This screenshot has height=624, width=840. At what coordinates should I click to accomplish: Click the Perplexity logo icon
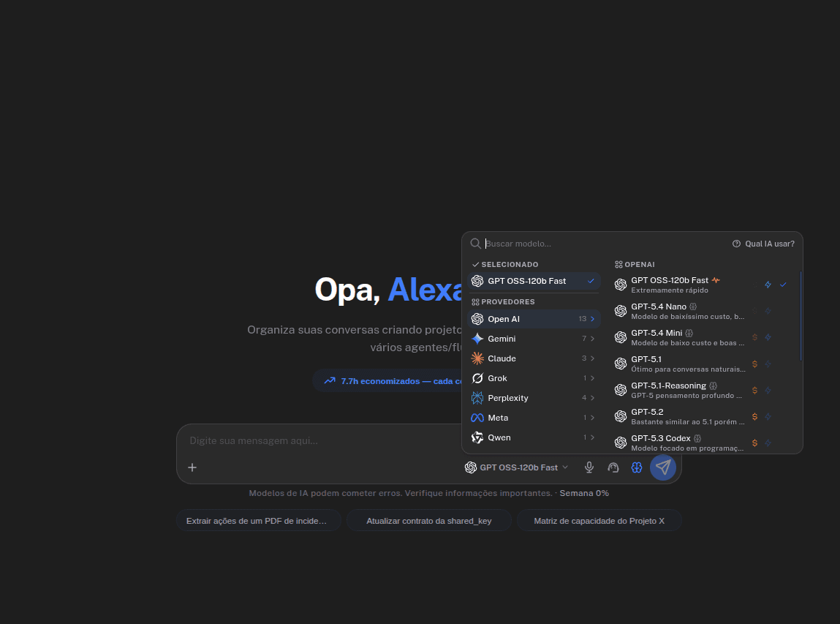pos(477,398)
